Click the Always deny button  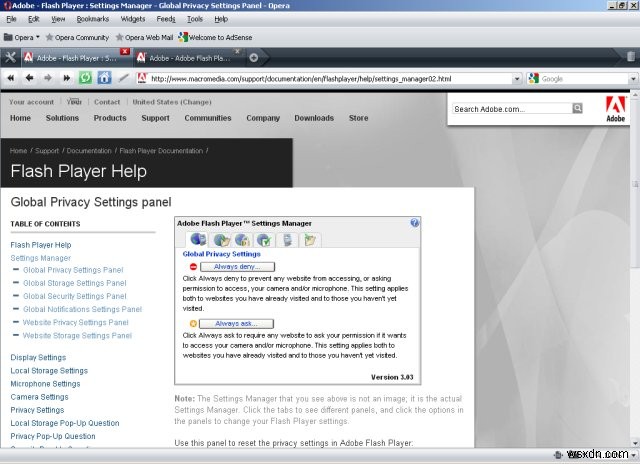(237, 266)
